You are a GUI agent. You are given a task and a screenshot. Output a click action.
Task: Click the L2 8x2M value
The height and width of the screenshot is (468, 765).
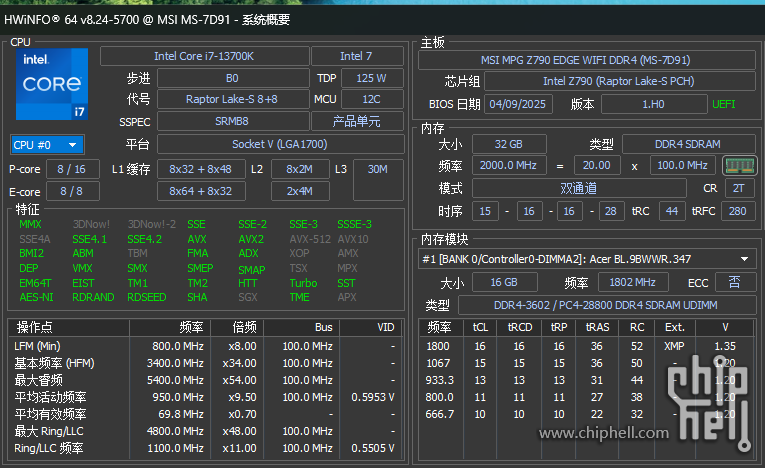300,169
